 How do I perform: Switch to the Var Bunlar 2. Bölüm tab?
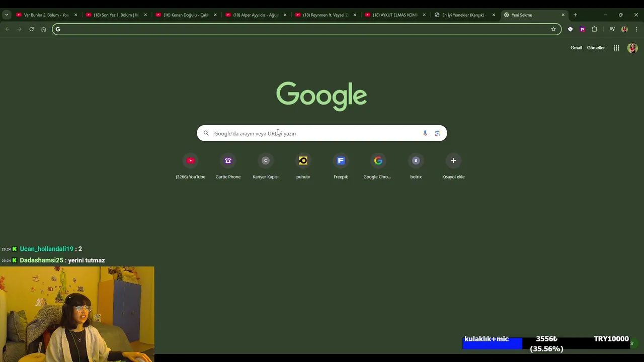pyautogui.click(x=46, y=15)
